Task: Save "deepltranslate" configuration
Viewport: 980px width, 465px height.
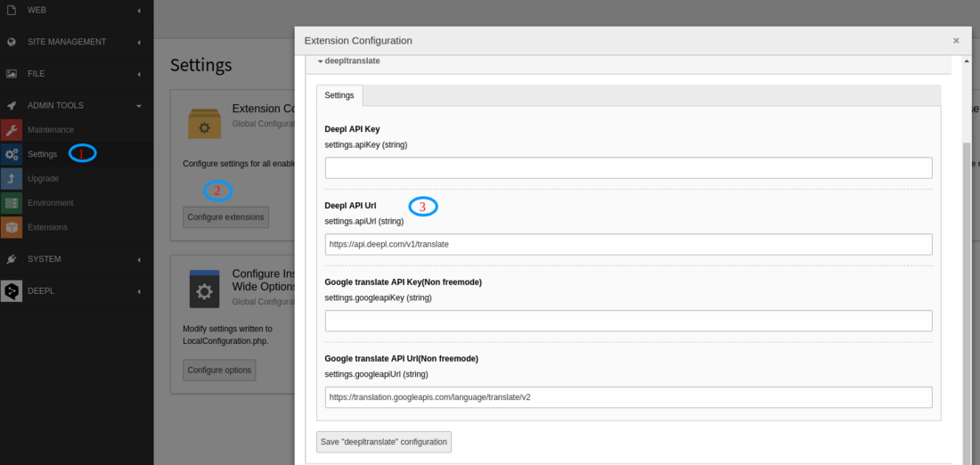Action: point(383,442)
